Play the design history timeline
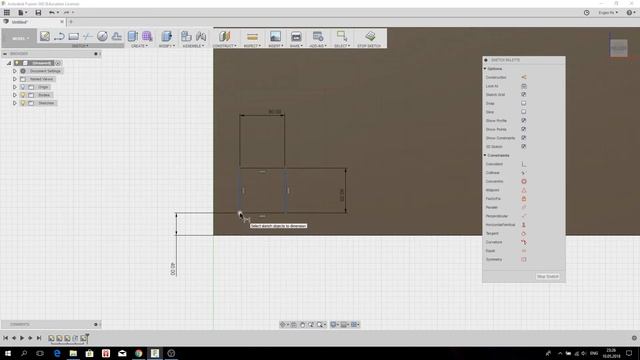640x360 pixels. 22,338
